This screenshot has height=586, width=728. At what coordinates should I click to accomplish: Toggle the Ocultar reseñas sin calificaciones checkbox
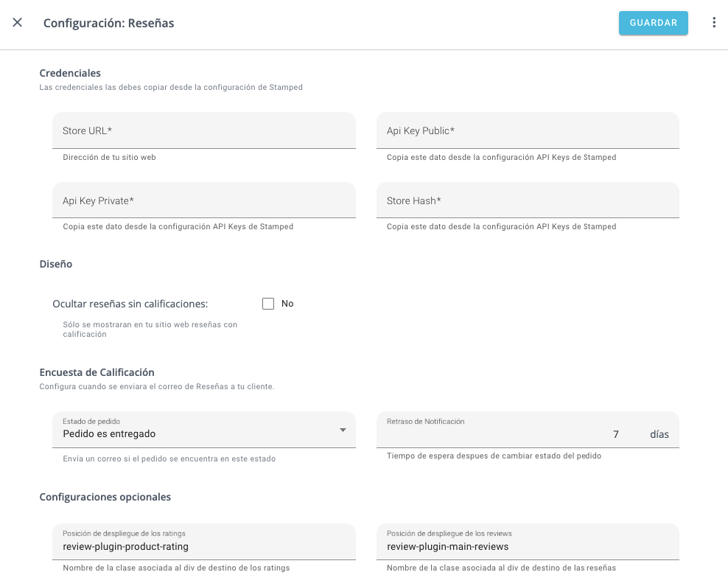click(x=268, y=304)
